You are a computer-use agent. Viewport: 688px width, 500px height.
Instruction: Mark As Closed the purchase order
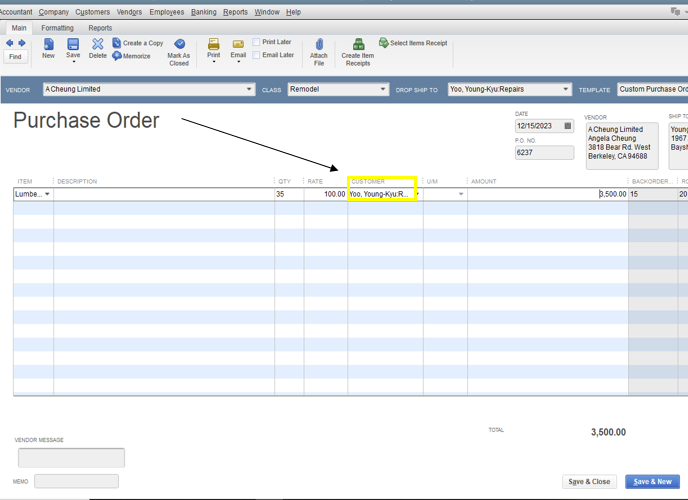point(179,52)
